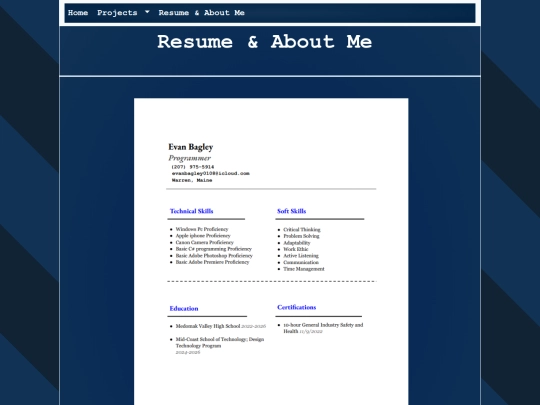Select the name Evan Bagley
The image size is (540, 405).
click(190, 147)
